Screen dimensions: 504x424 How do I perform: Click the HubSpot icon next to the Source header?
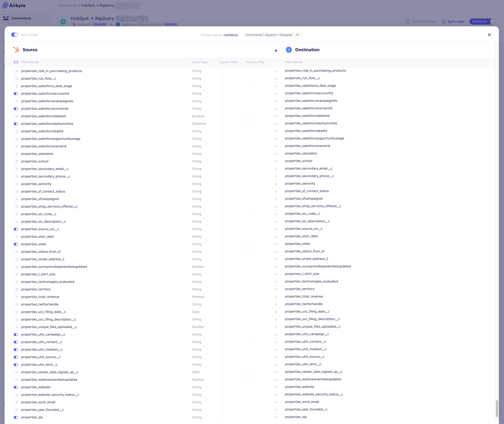tap(16, 50)
